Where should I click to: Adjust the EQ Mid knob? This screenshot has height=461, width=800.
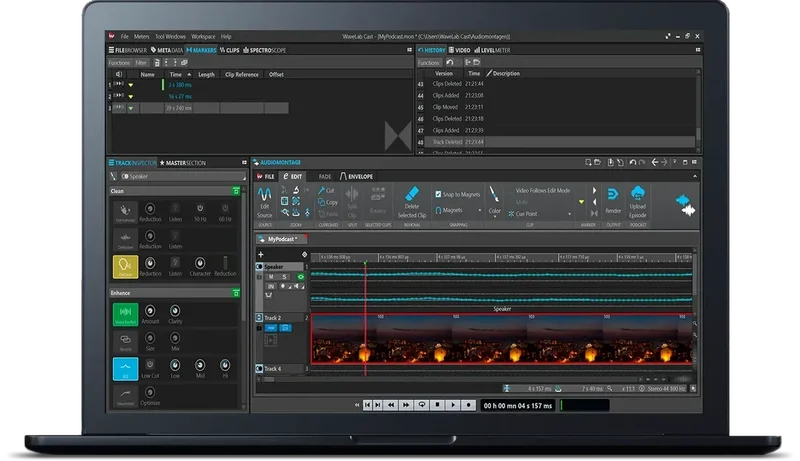click(x=200, y=365)
